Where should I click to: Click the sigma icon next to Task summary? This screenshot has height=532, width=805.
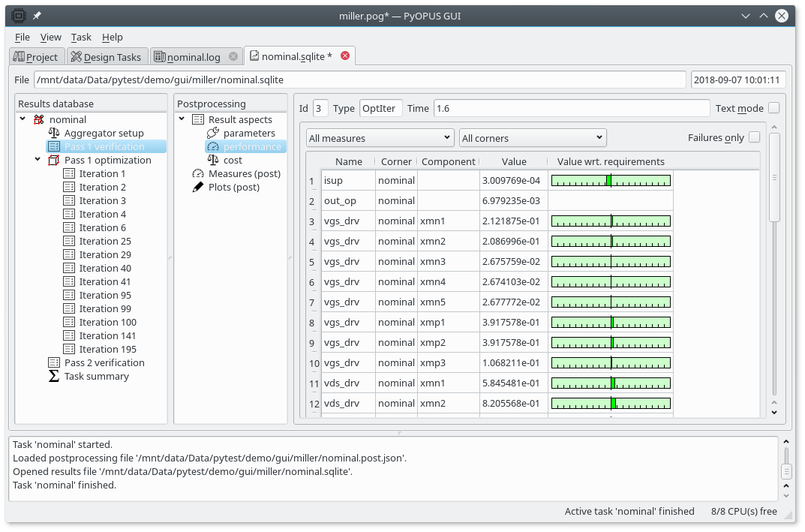click(x=54, y=376)
